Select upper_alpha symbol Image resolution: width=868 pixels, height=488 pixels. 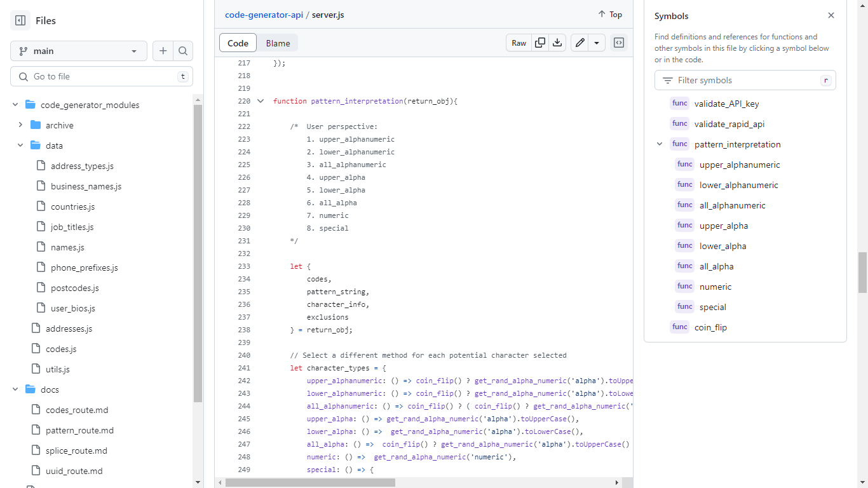pyautogui.click(x=724, y=226)
